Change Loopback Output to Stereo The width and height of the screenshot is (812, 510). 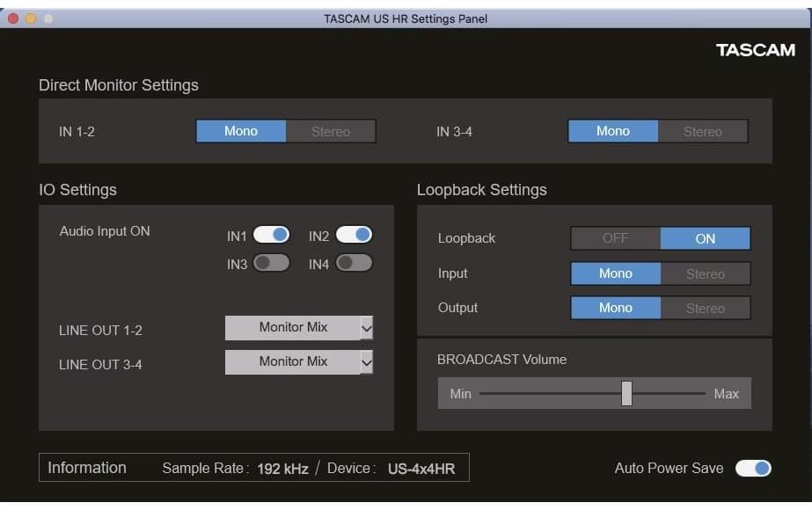pos(705,308)
